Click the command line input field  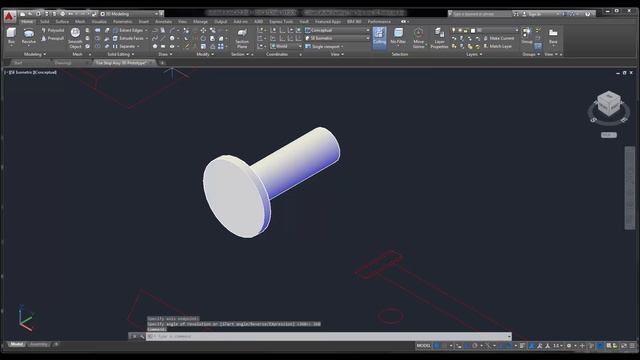(329, 336)
